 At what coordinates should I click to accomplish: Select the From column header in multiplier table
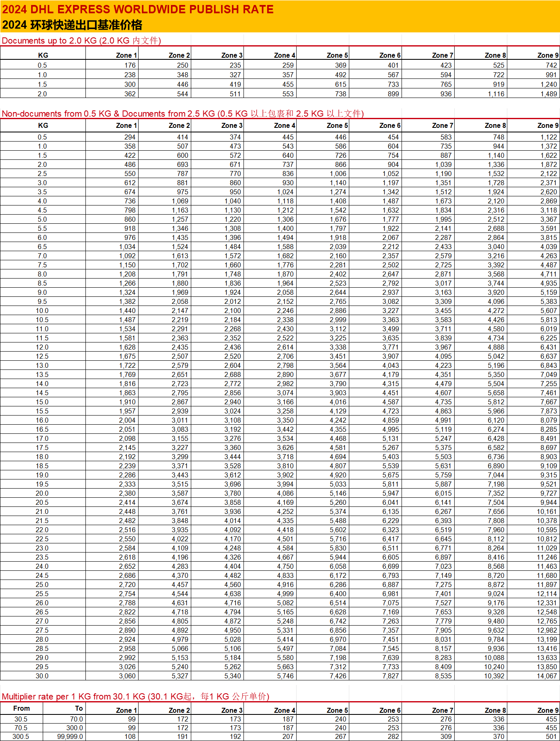tap(22, 708)
